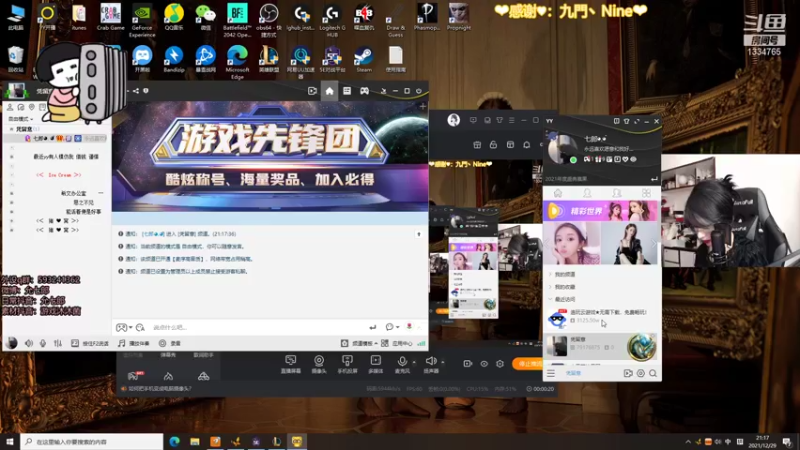Open the gear settings in streaming tool
This screenshot has height=450, width=800.
pos(500,364)
